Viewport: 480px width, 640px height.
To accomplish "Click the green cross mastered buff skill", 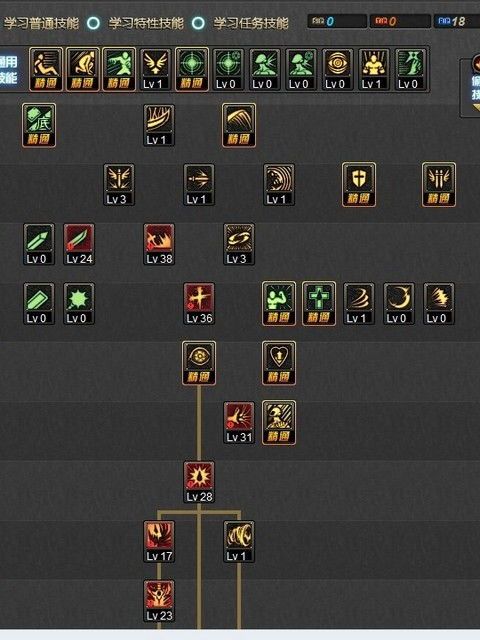I will (x=319, y=304).
